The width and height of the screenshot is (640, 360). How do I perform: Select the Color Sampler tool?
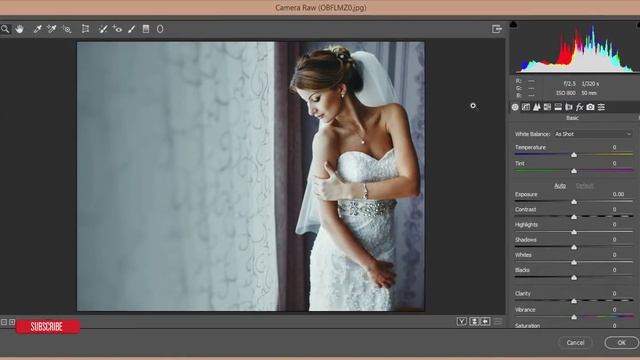pyautogui.click(x=51, y=29)
